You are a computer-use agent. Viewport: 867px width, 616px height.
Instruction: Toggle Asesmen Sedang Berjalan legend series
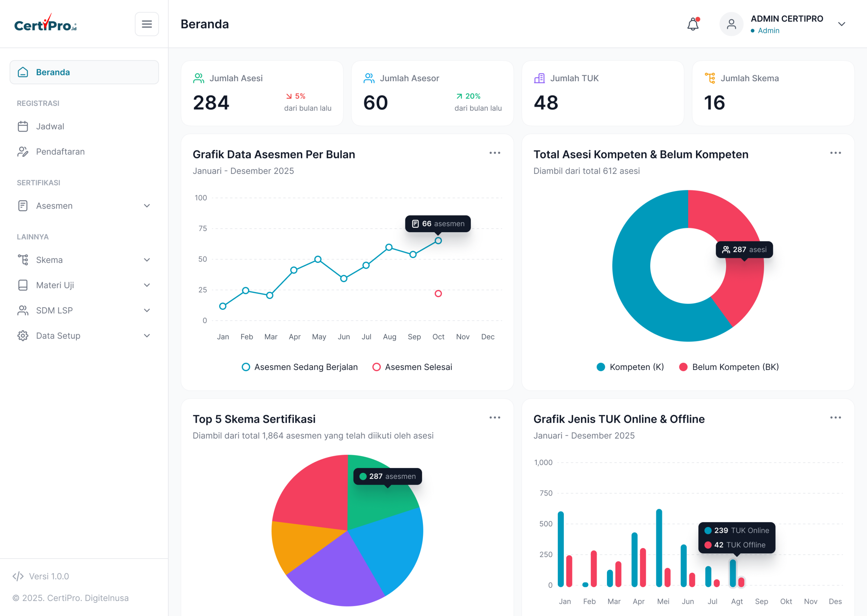(x=300, y=367)
